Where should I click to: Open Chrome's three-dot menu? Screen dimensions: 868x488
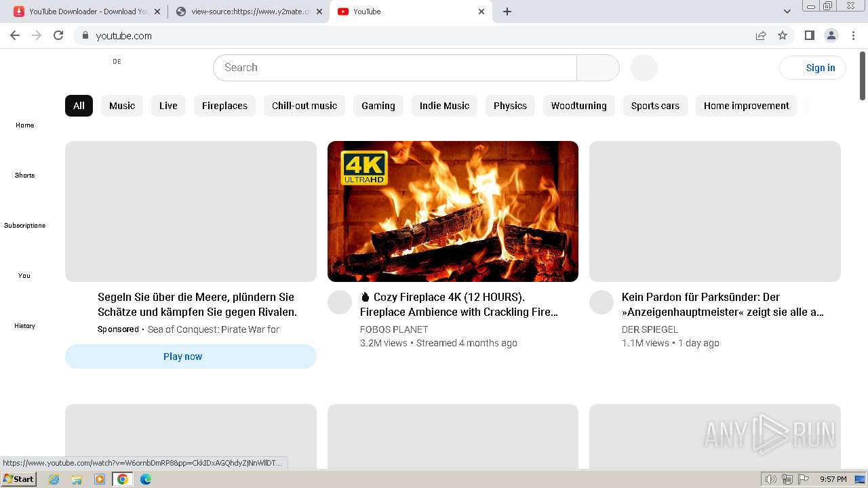pyautogui.click(x=853, y=35)
